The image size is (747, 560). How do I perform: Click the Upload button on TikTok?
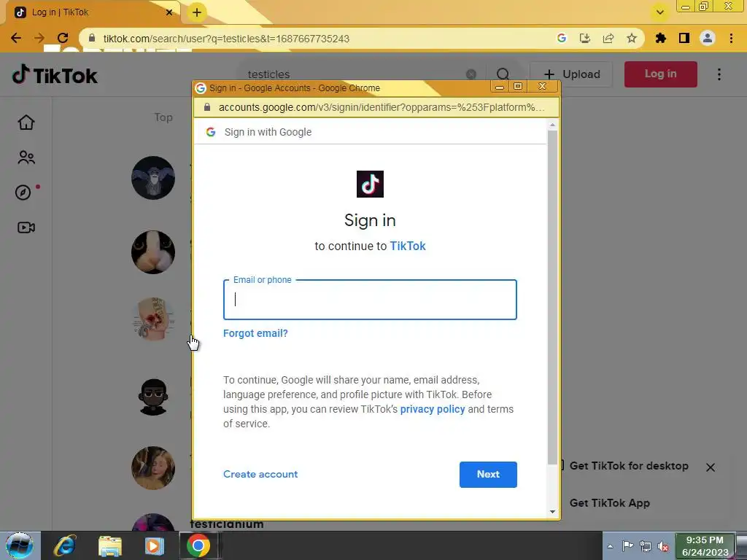572,74
